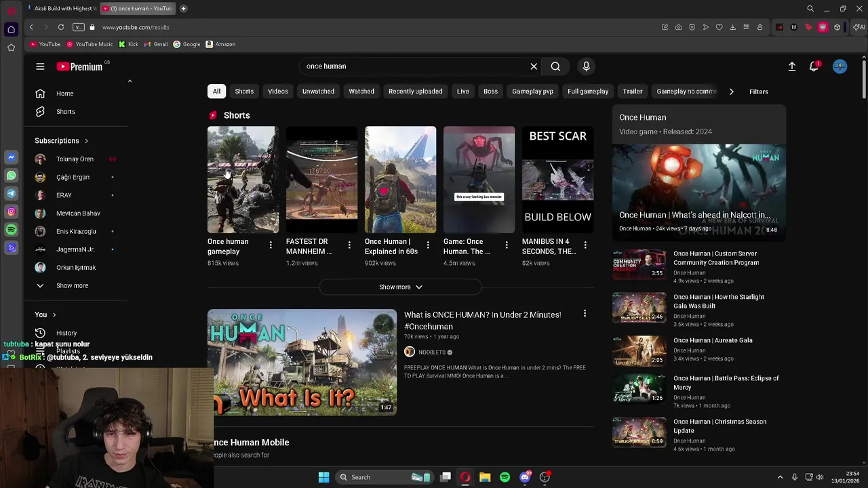Viewport: 868px width, 488px height.
Task: Take a snapshot with camera icon
Action: pyautogui.click(x=678, y=27)
